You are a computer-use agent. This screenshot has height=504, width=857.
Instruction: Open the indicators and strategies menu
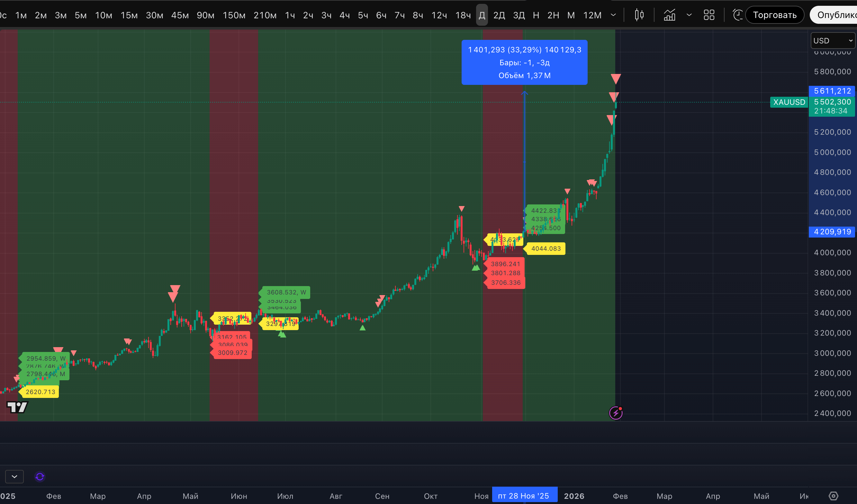(x=669, y=15)
